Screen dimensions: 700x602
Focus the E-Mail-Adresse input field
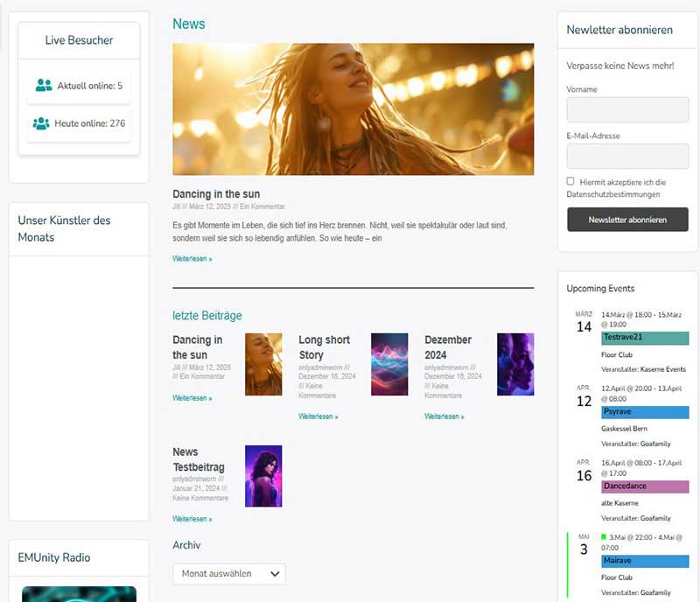(627, 157)
